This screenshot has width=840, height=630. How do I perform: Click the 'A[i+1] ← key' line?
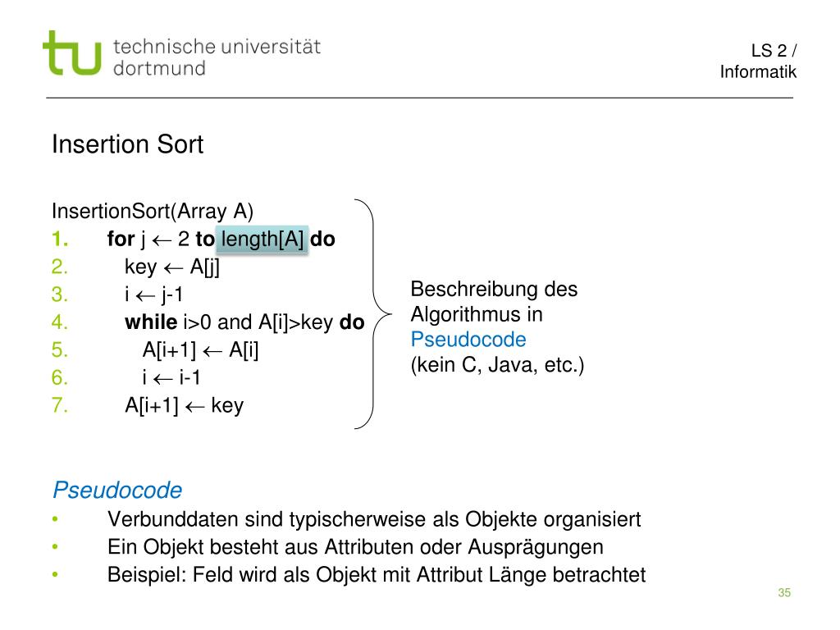pyautogui.click(x=184, y=405)
